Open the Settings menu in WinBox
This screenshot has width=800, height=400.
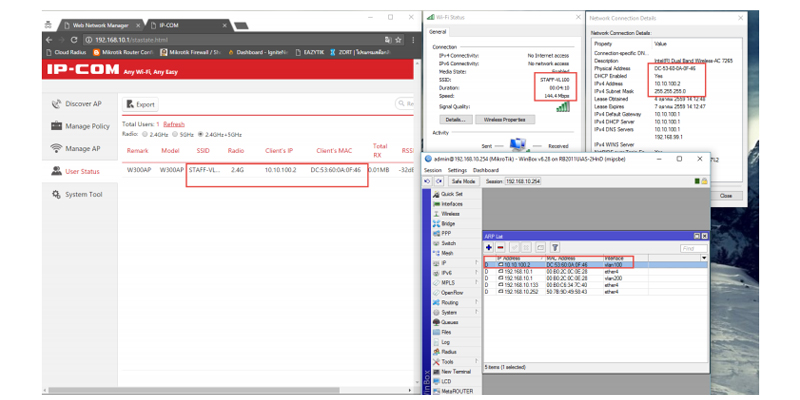(x=457, y=170)
